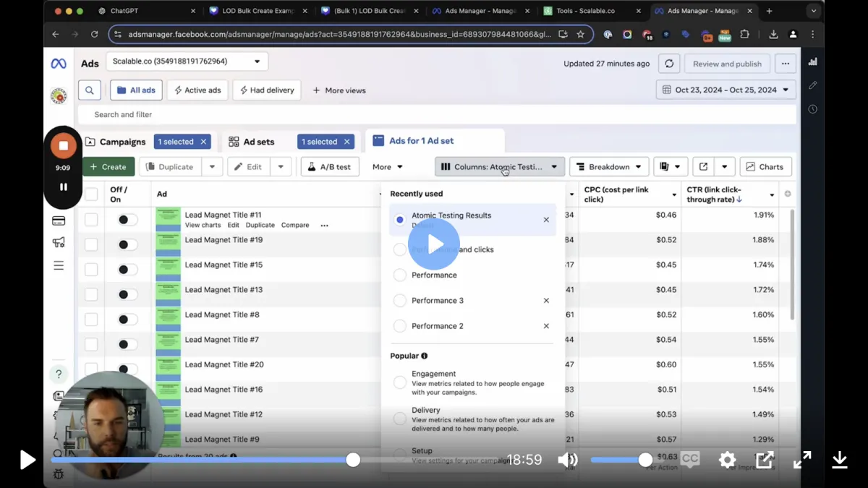Open video settings gear icon

pyautogui.click(x=727, y=460)
